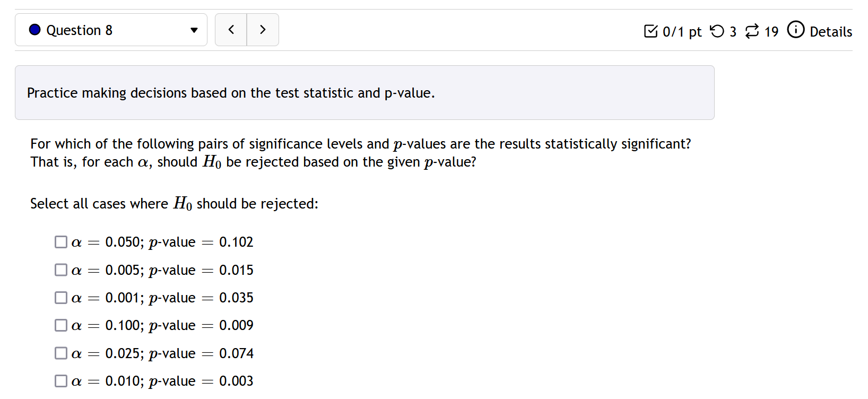868x399 pixels.
Task: Check the α = 0.010; p-value = 0.003 option
Action: tap(61, 381)
